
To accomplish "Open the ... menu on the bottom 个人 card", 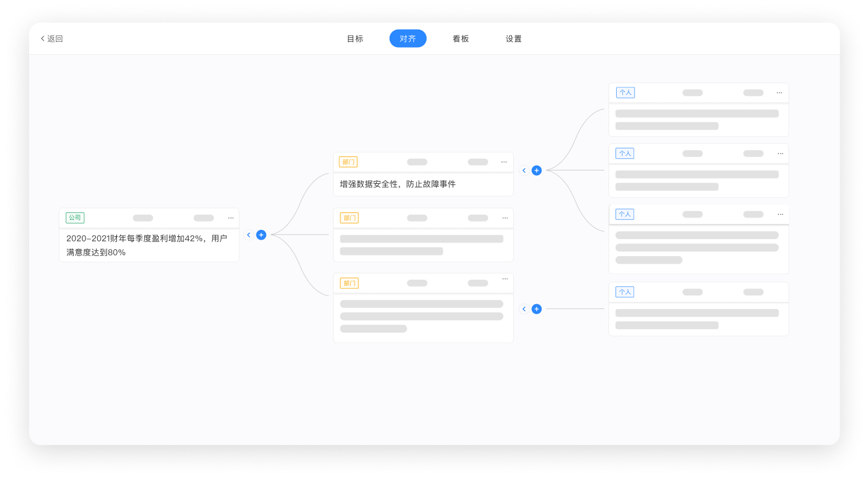I will 780,292.
